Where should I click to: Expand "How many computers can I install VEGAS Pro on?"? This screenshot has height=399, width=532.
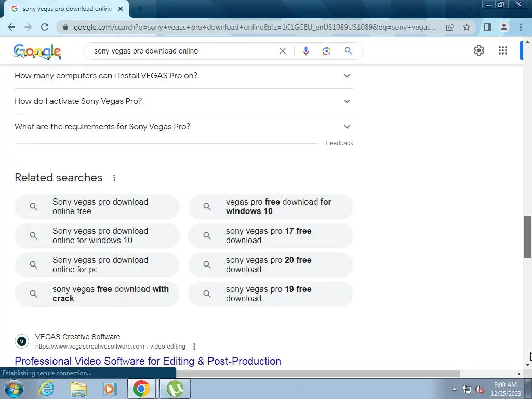[184, 76]
